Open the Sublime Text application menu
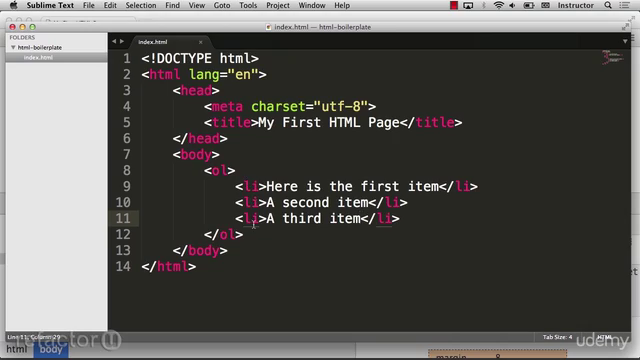This screenshot has height=360, width=640. [50, 5]
